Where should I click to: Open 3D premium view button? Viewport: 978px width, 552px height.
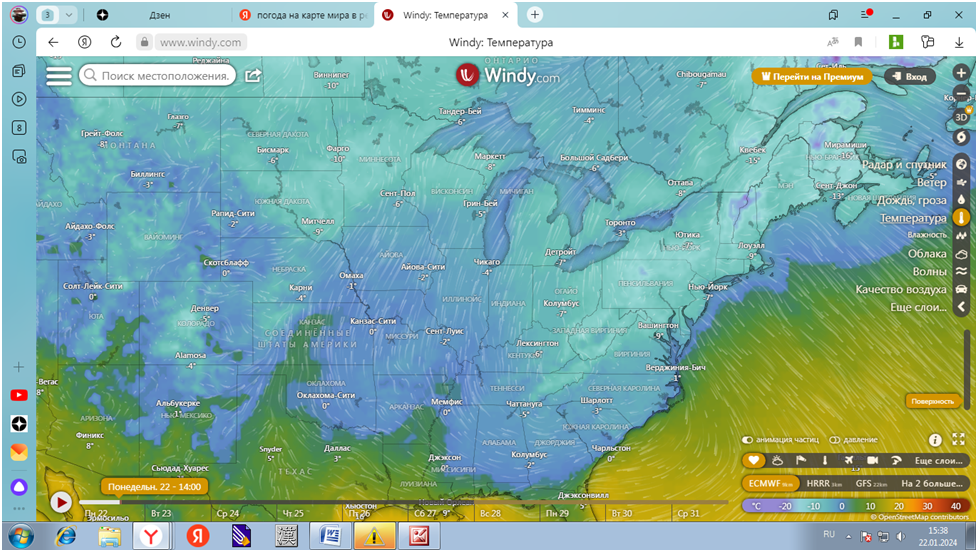click(x=961, y=117)
